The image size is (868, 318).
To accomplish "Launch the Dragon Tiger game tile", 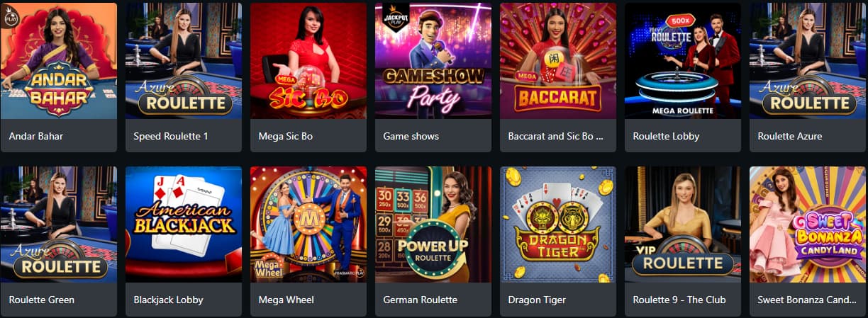I will [558, 225].
